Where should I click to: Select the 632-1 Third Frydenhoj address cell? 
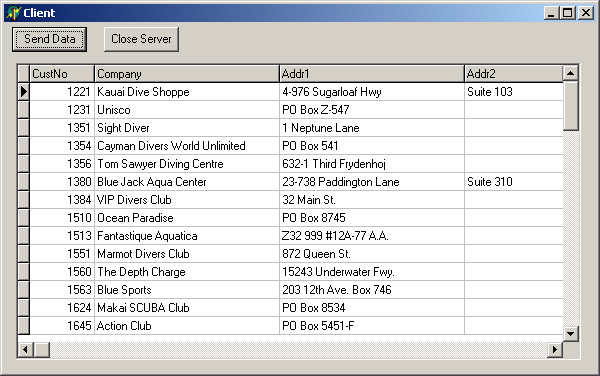click(372, 164)
